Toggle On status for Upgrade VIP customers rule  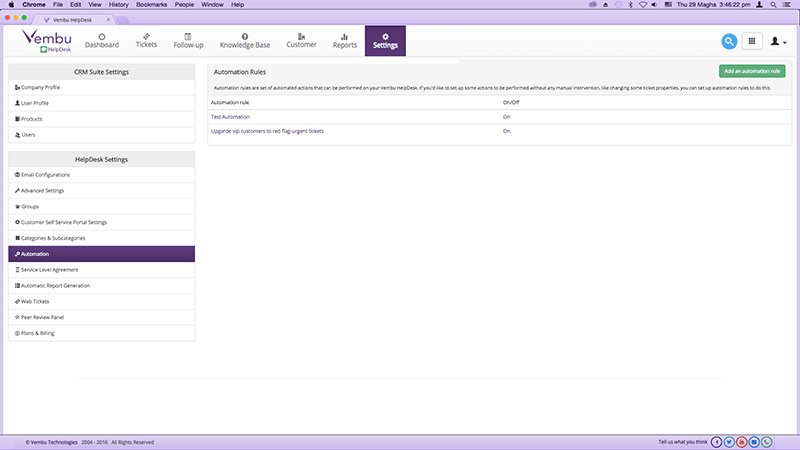(506, 131)
